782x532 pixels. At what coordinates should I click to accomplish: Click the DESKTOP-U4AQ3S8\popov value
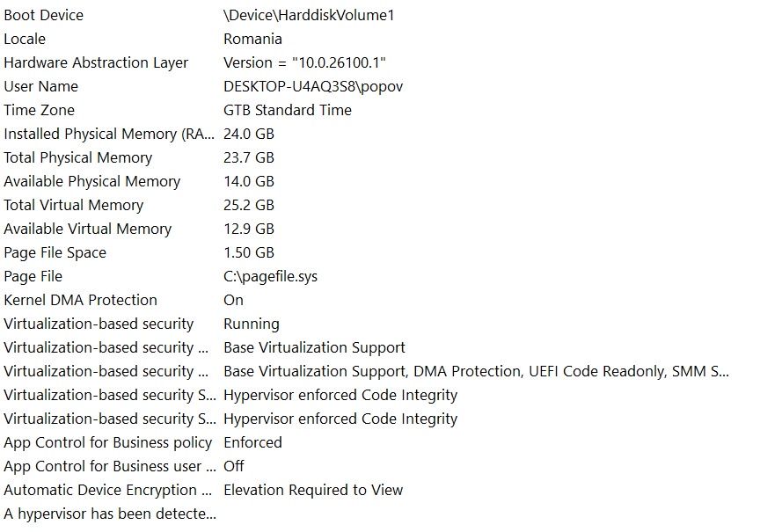pyautogui.click(x=313, y=86)
